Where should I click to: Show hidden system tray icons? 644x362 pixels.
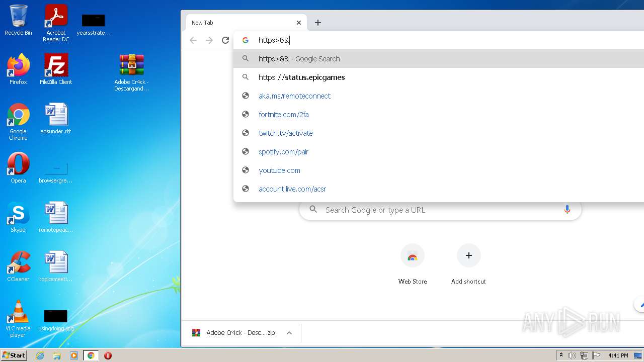[x=561, y=355]
